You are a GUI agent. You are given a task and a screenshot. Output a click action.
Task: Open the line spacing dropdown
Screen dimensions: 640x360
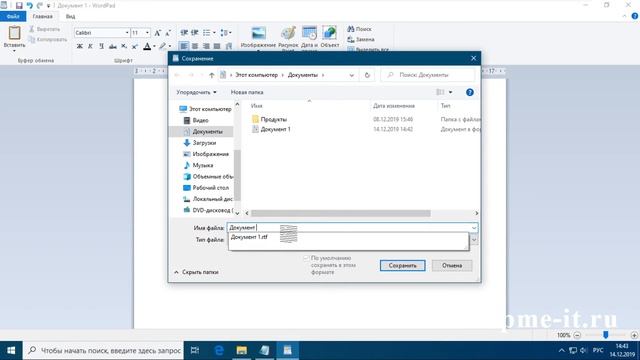pos(226,33)
